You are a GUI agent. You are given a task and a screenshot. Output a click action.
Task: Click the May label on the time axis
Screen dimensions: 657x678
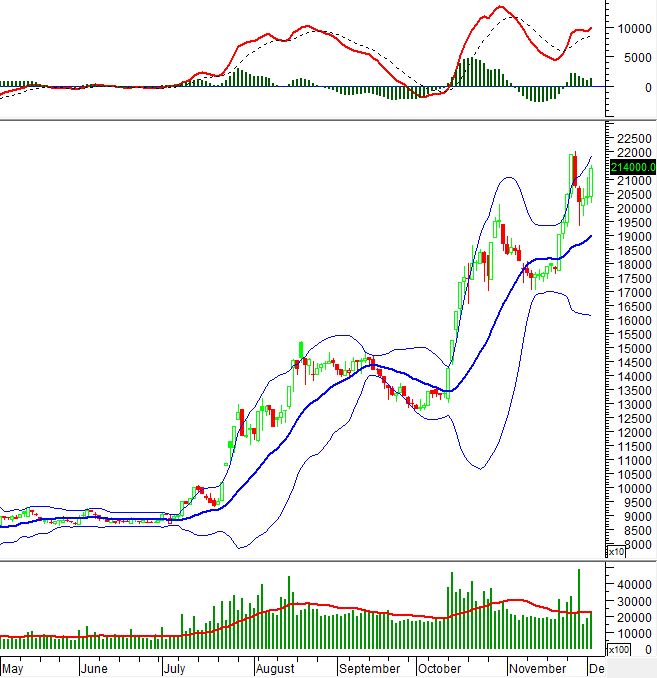(13, 668)
